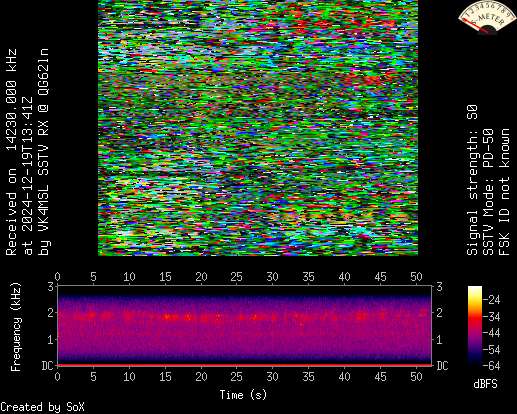The height and width of the screenshot is (414, 517).
Task: Click the 'Signal strength: S0' text
Action: pos(472,180)
